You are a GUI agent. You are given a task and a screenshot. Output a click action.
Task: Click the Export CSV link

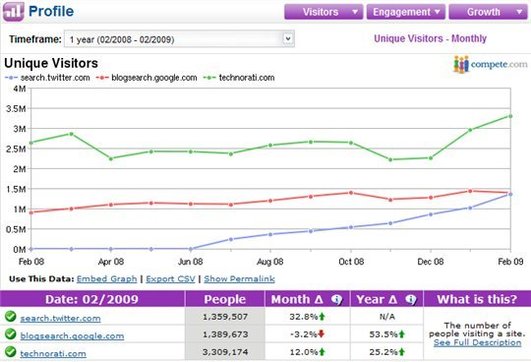pos(170,279)
